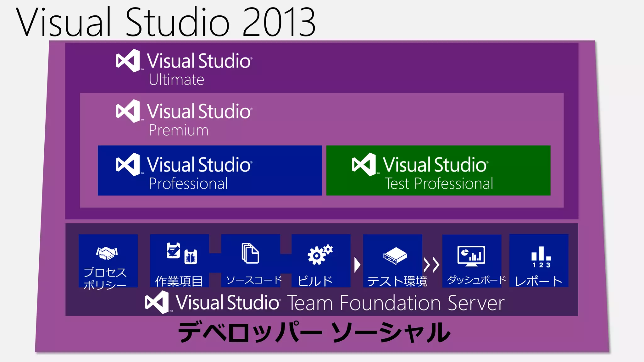Click the Visual Studio Test Professional logo icon
This screenshot has width=644, height=362.
[x=364, y=164]
